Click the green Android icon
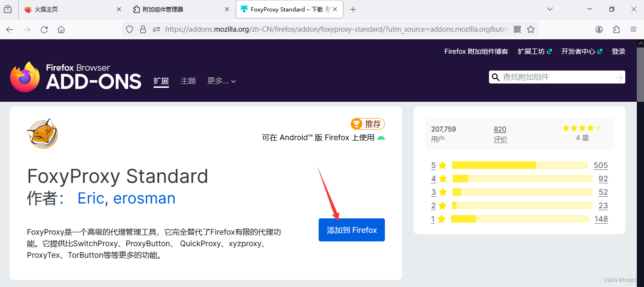 click(381, 138)
